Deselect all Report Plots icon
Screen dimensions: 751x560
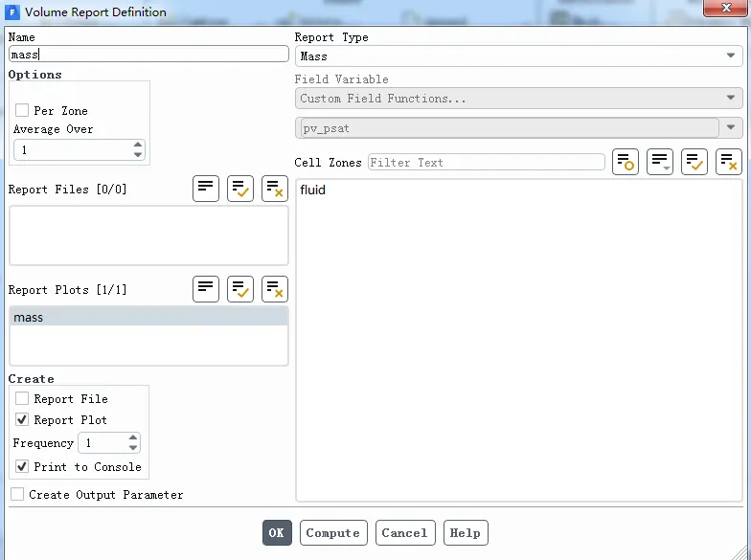tap(275, 289)
